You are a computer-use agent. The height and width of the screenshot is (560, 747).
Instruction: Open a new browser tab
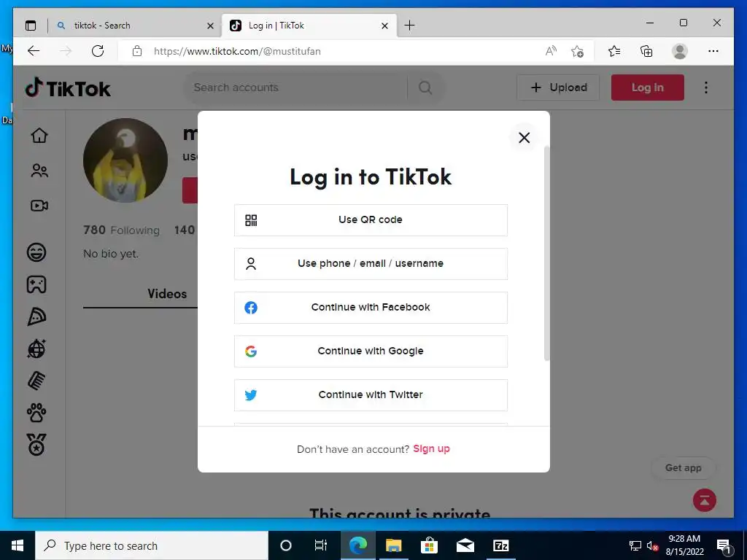(x=409, y=26)
